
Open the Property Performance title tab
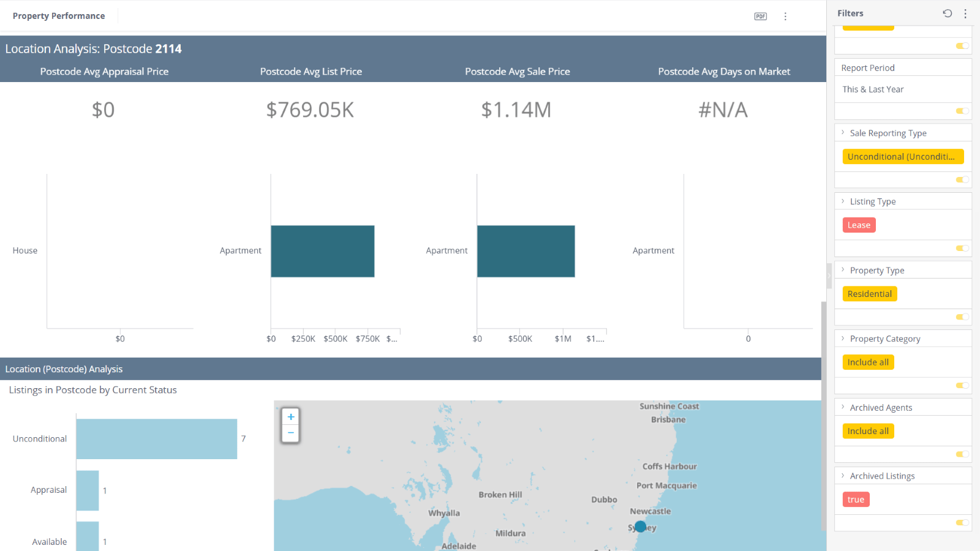[x=59, y=16]
